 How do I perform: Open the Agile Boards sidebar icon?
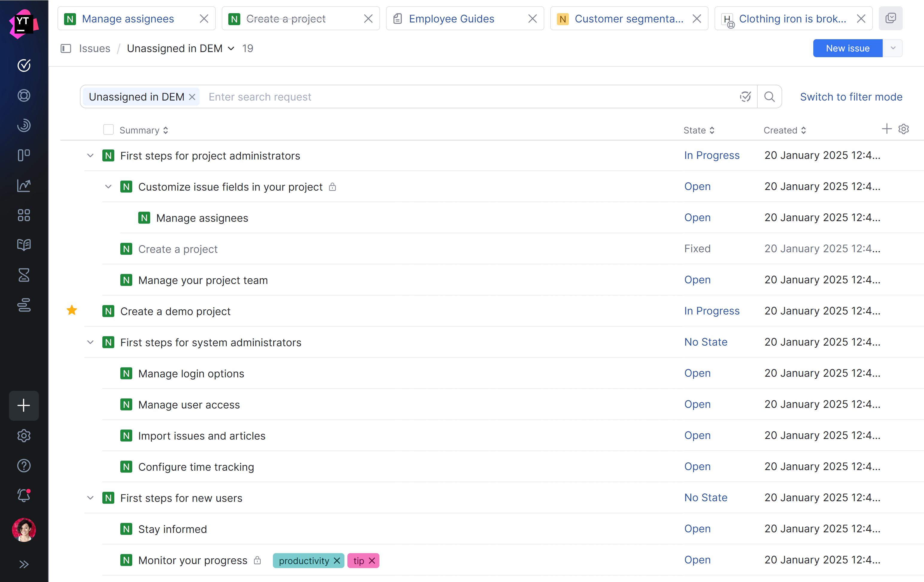click(24, 155)
